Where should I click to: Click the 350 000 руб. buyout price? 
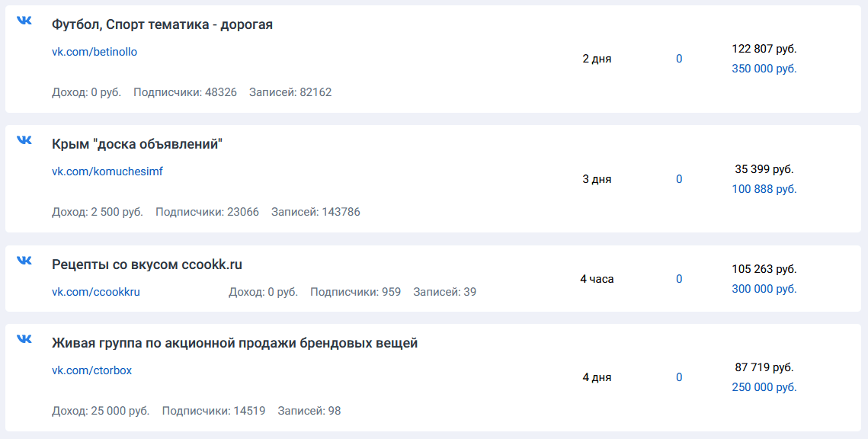coord(764,69)
